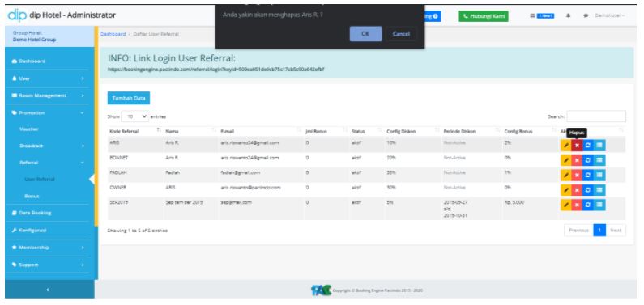The height and width of the screenshot is (305, 644).
Task: Edit the BONNET referral row
Action: point(566,160)
